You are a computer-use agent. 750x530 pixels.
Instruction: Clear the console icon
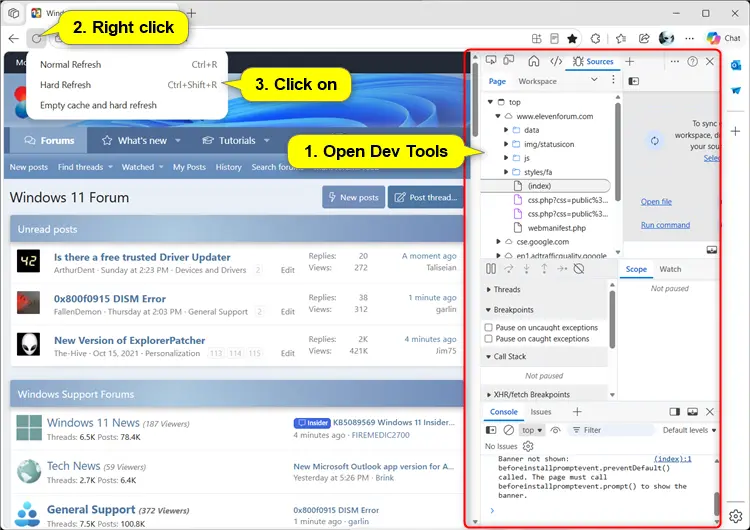point(509,430)
